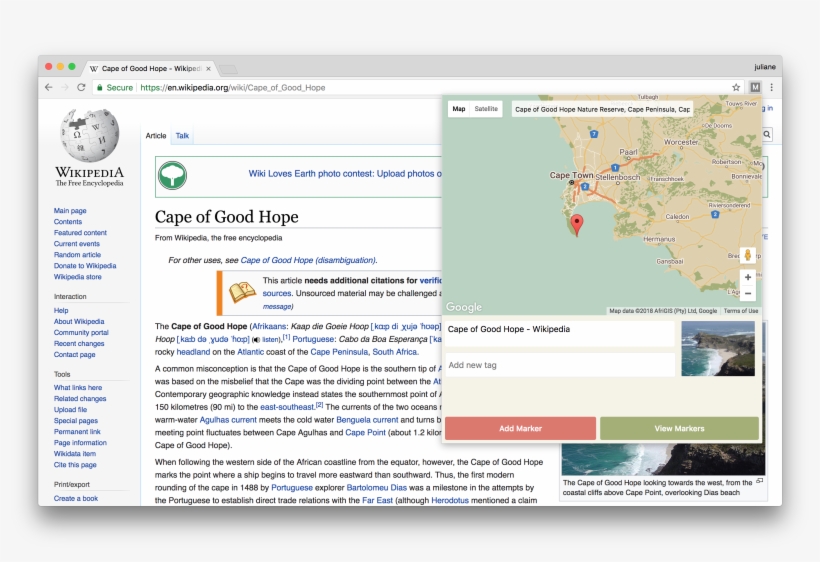Play the listen audio speaker icon
The image size is (820, 562).
click(x=256, y=340)
